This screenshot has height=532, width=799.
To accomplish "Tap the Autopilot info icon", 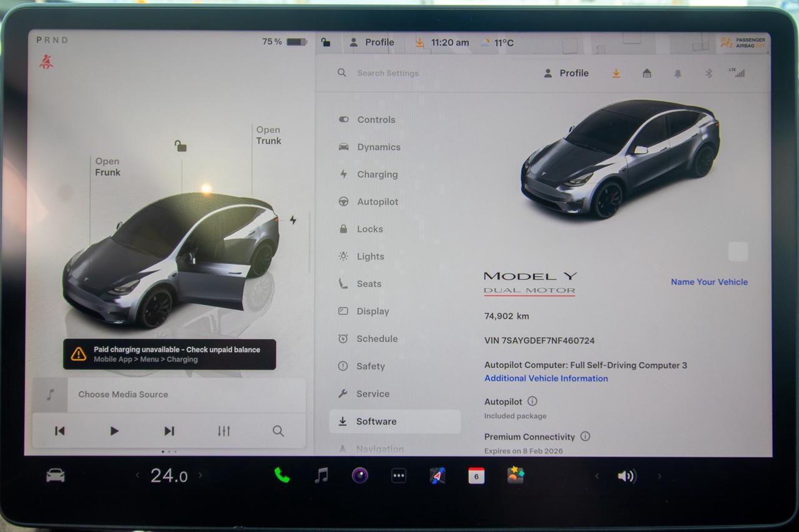I will 532,402.
